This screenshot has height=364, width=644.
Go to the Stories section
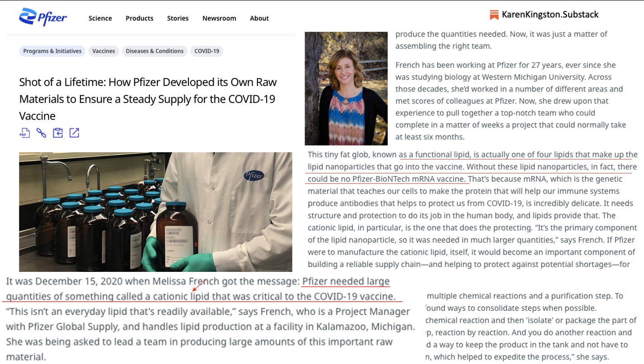coord(178,19)
